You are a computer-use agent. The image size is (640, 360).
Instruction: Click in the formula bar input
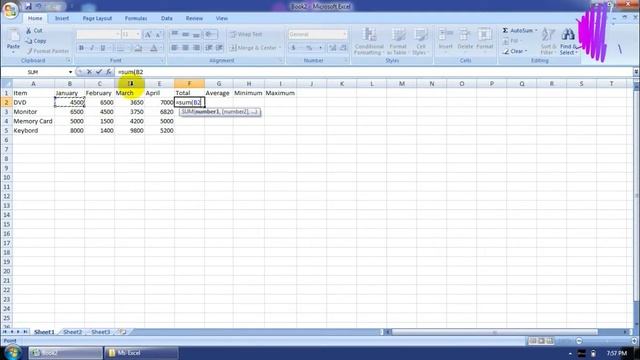point(373,72)
